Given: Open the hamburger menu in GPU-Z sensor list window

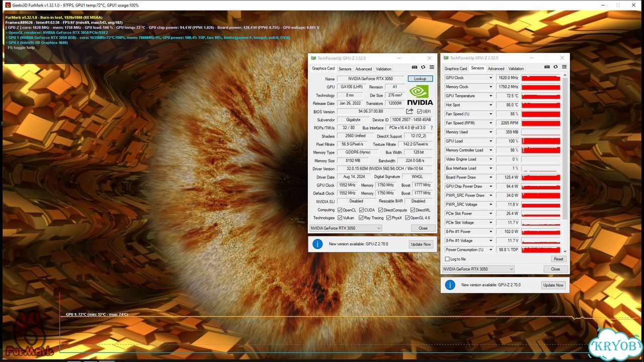Looking at the screenshot, I should point(564,67).
